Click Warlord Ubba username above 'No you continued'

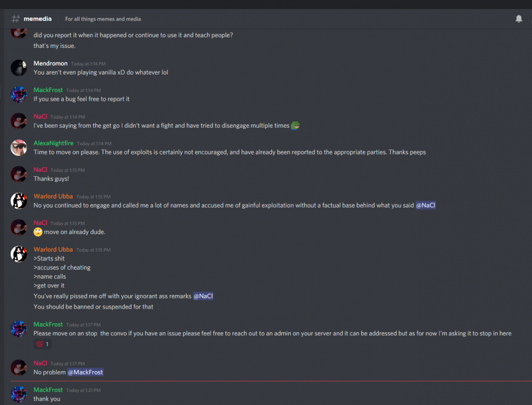click(53, 196)
